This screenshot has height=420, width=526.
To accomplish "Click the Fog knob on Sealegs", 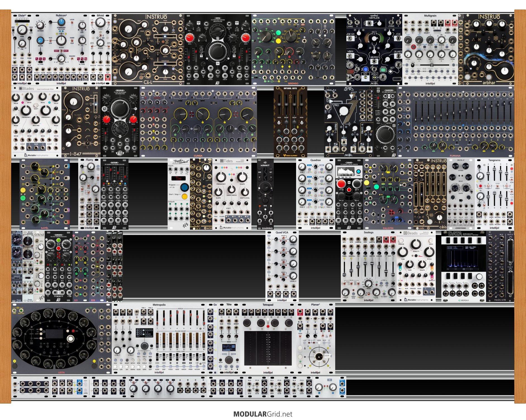I will [x=377, y=292].
